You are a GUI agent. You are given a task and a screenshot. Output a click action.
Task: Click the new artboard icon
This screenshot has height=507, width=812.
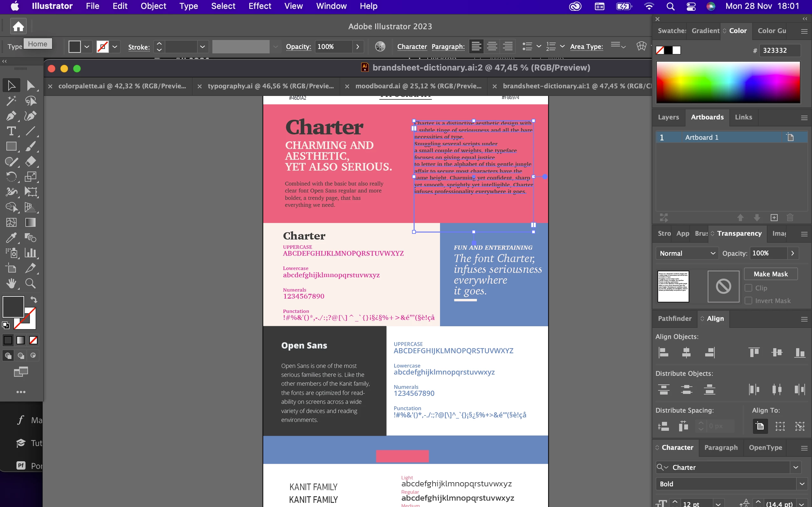point(774,218)
